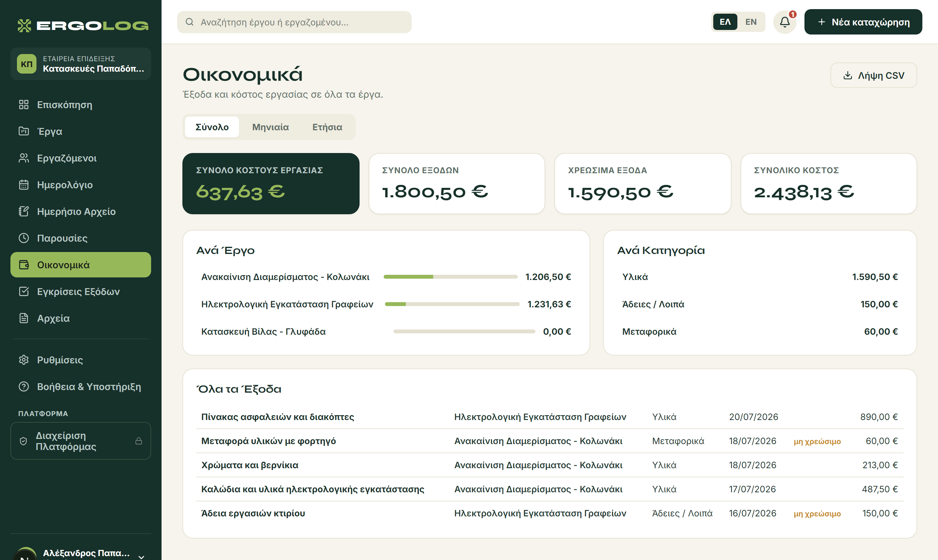Click the shield icon of Διαχείριση Πλατφόρμας
This screenshot has height=560, width=938.
click(x=23, y=441)
